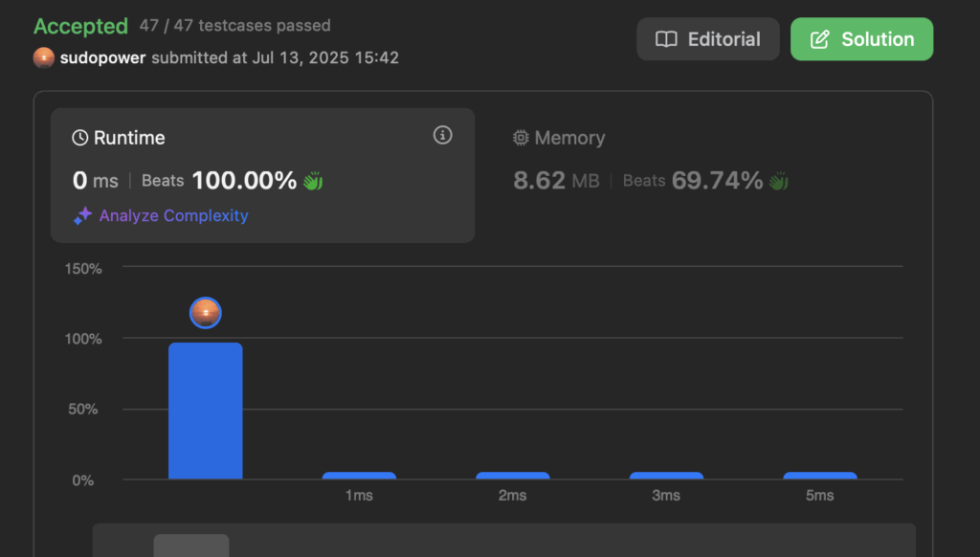
Task: Click the pencil icon in Solution button
Action: (820, 39)
